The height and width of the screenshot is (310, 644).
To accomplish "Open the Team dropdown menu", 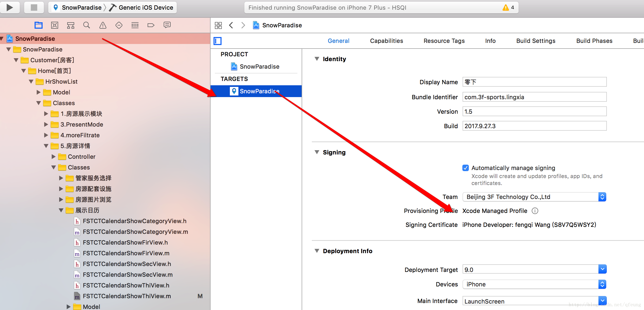I will (602, 197).
